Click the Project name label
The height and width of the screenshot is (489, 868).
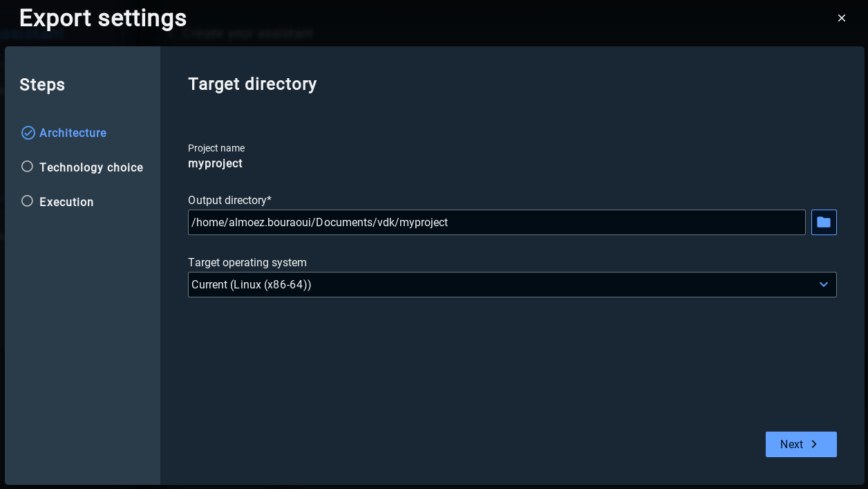[216, 148]
